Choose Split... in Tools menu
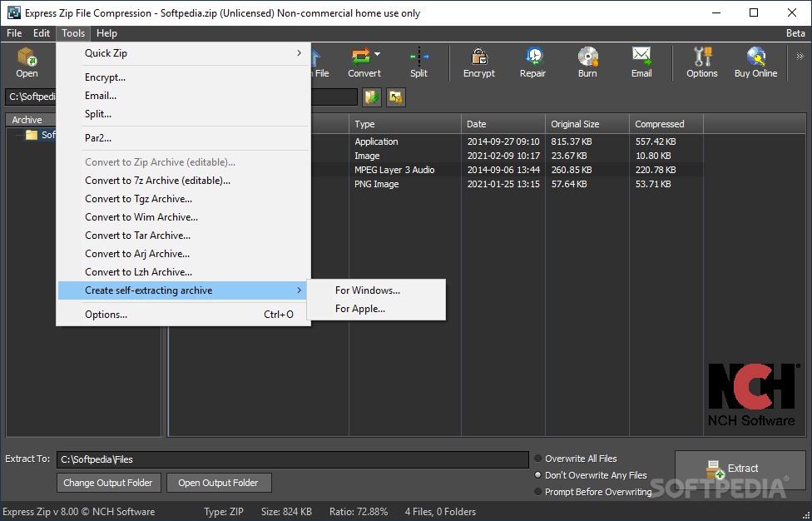This screenshot has width=812, height=521. coord(183,114)
